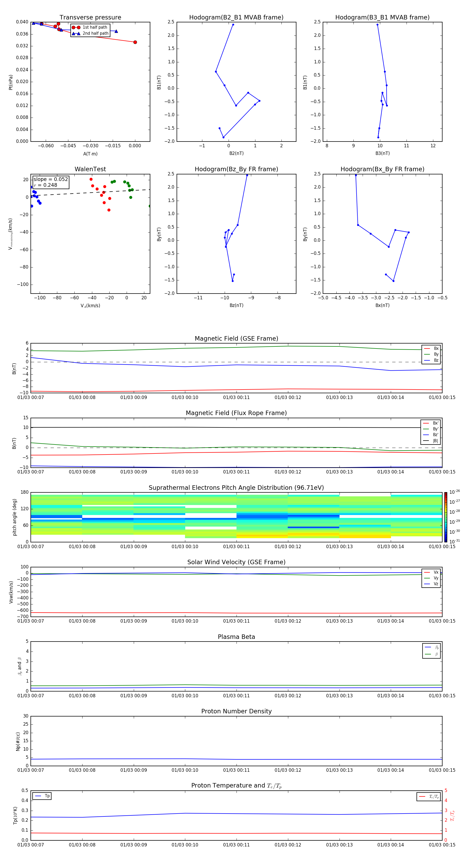The image size is (473, 868).
Task: Click the Bx legend entry in GSE plot
Action: coord(431,349)
